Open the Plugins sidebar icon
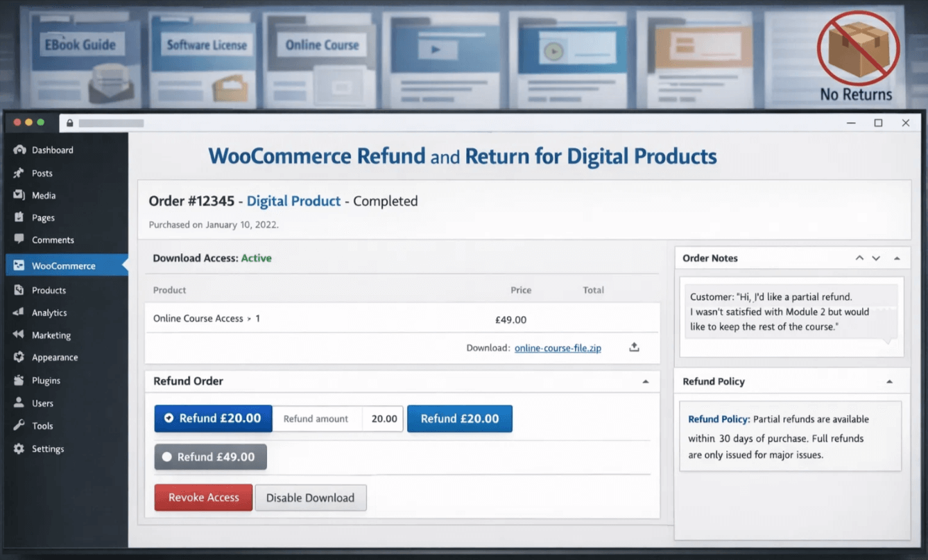Viewport: 928px width, 560px height. (17, 380)
